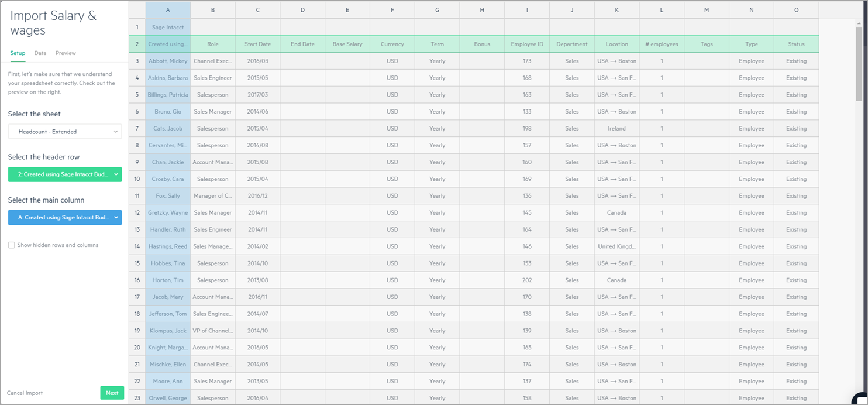This screenshot has height=405, width=868.
Task: Click the Hobbes, Tina cell
Action: point(168,263)
